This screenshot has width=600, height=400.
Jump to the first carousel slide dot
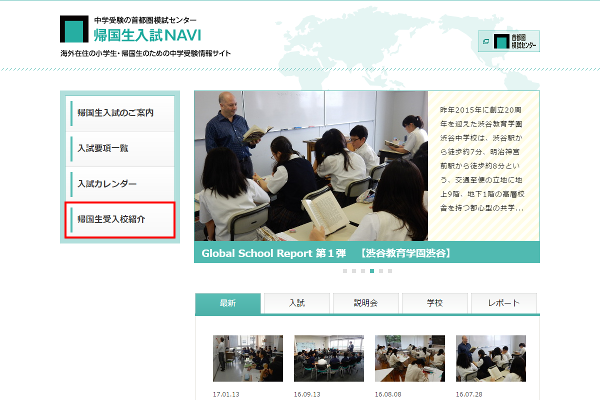[345, 271]
